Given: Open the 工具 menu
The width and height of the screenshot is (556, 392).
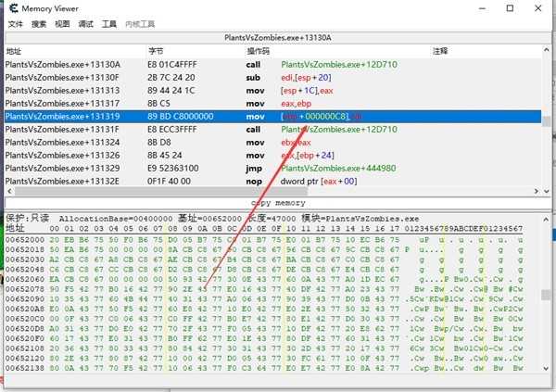Looking at the screenshot, I should pos(109,24).
